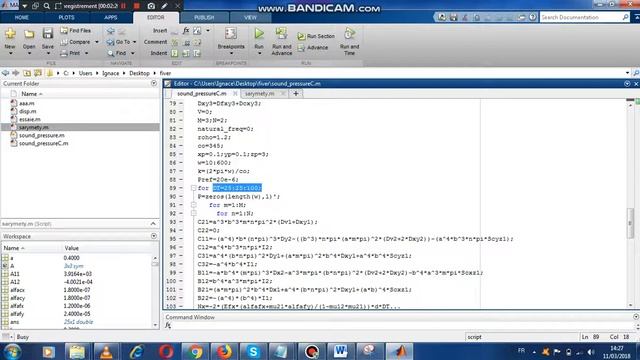This screenshot has width=640, height=360.
Task: Expand the Find dropdown arrow
Action: [x=132, y=53]
